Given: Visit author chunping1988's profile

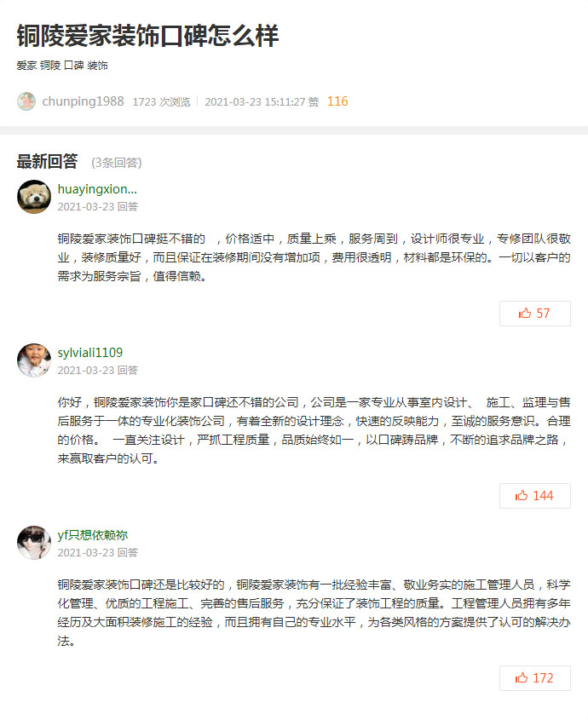Looking at the screenshot, I should click(x=84, y=101).
